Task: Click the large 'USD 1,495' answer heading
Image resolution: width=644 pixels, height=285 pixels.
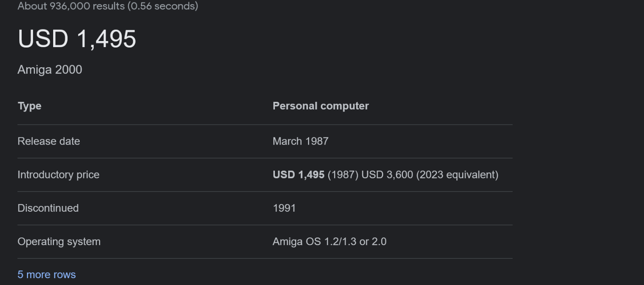Action: 77,39
